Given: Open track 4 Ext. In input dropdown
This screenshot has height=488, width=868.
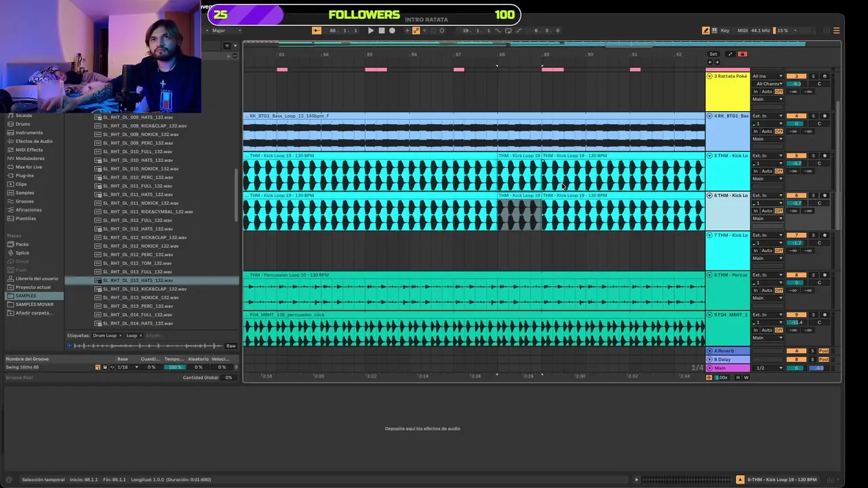Looking at the screenshot, I should pos(768,116).
